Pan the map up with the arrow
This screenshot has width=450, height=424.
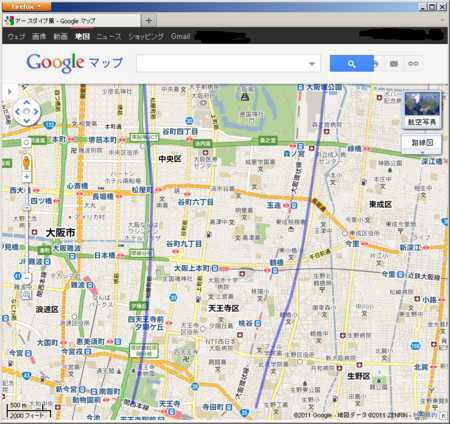point(27,103)
